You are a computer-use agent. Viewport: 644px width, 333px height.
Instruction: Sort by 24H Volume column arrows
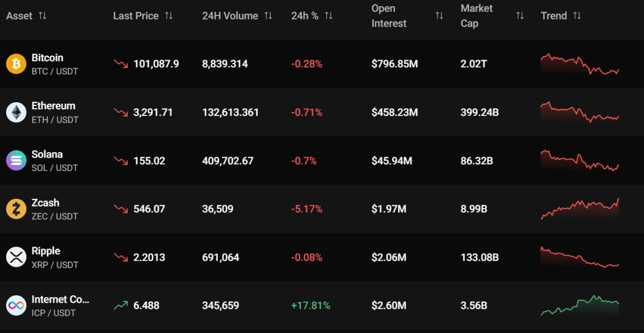(268, 16)
